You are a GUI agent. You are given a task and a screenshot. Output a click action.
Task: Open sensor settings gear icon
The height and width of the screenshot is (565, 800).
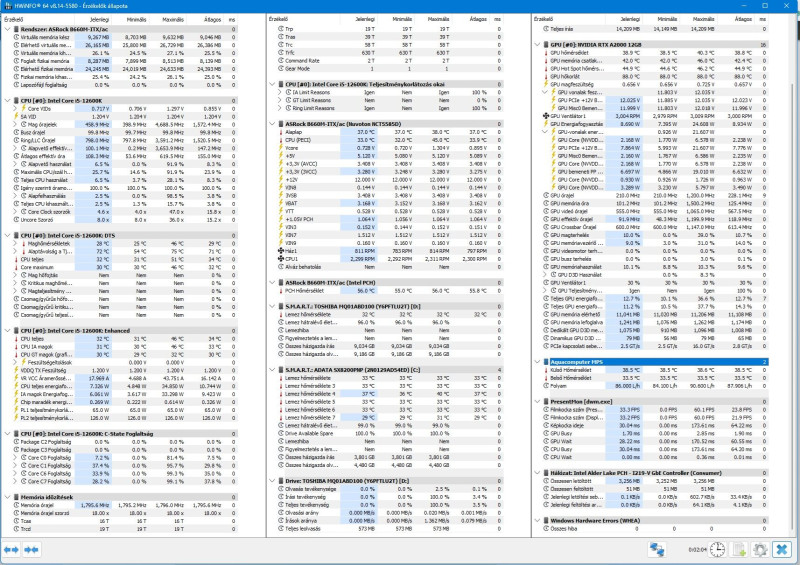(x=760, y=550)
